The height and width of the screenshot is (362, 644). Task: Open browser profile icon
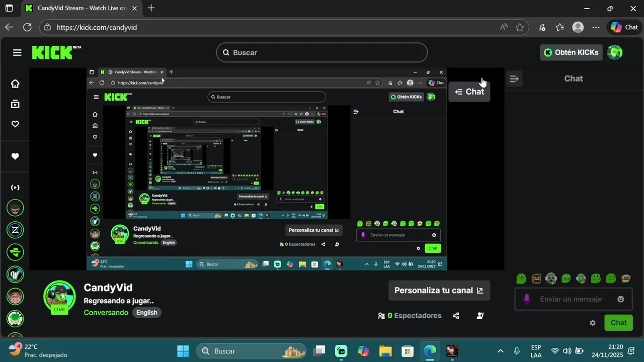578,27
